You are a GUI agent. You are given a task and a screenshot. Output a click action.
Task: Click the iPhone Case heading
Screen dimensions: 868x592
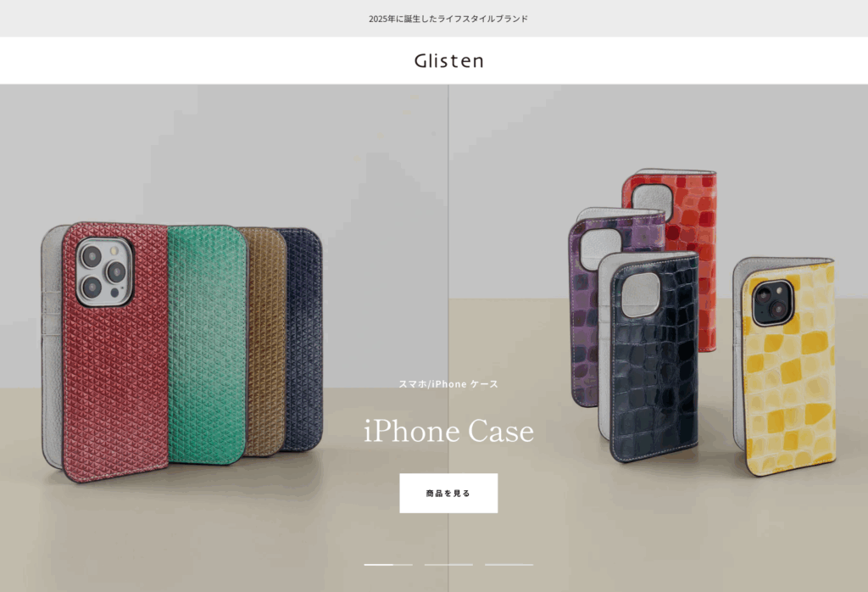pos(448,431)
